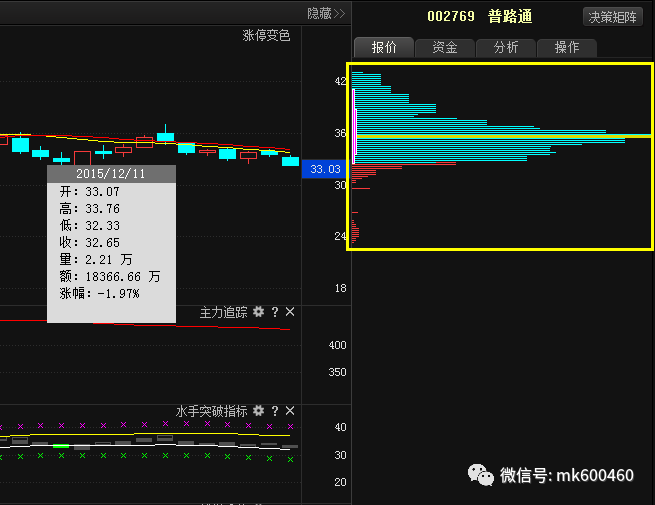Open the 水手突破指标 indicator name label

coord(211,411)
